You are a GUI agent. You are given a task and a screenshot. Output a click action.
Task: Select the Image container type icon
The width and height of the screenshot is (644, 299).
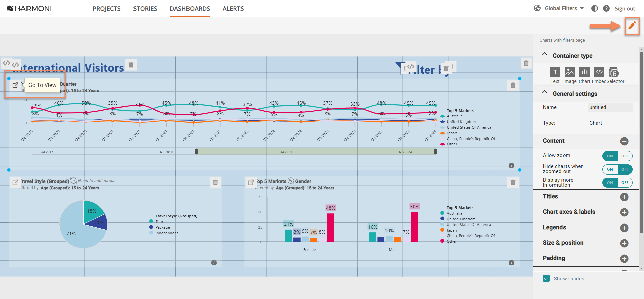(570, 72)
